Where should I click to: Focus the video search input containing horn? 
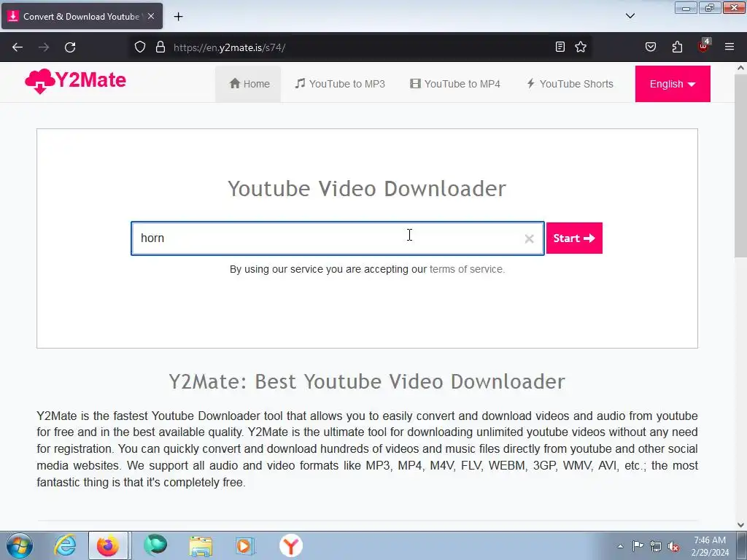338,238
